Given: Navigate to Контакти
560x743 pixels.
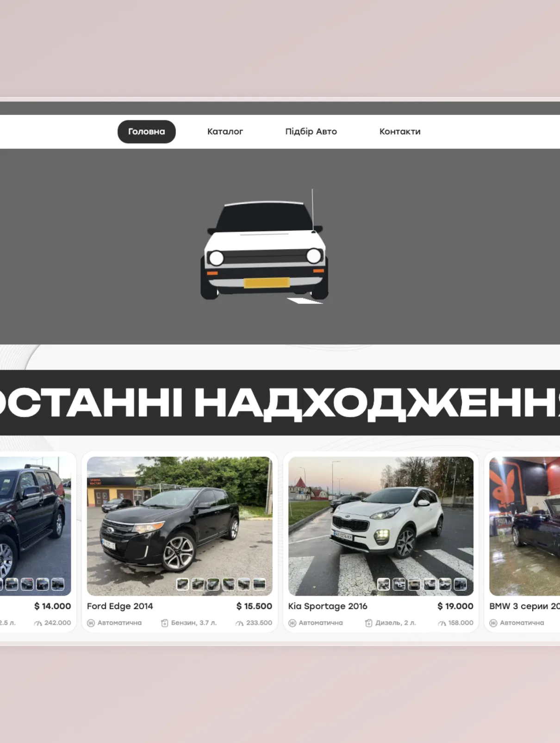Looking at the screenshot, I should pyautogui.click(x=400, y=132).
